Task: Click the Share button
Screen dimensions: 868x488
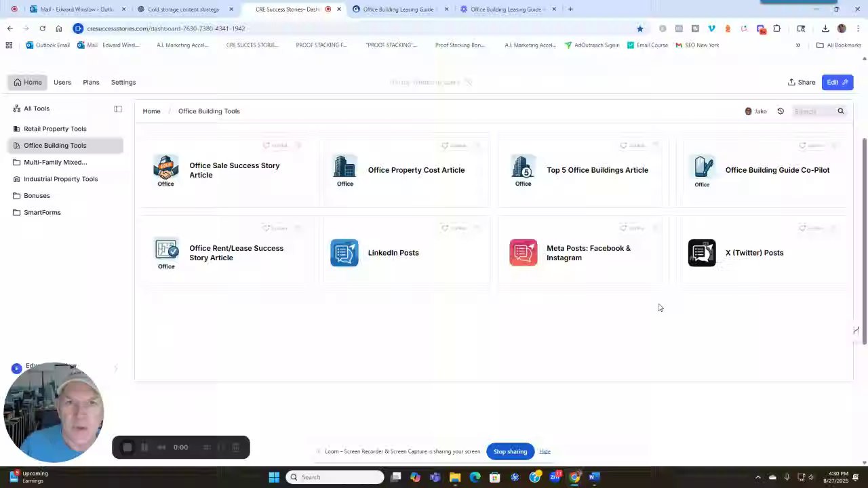Action: [802, 82]
